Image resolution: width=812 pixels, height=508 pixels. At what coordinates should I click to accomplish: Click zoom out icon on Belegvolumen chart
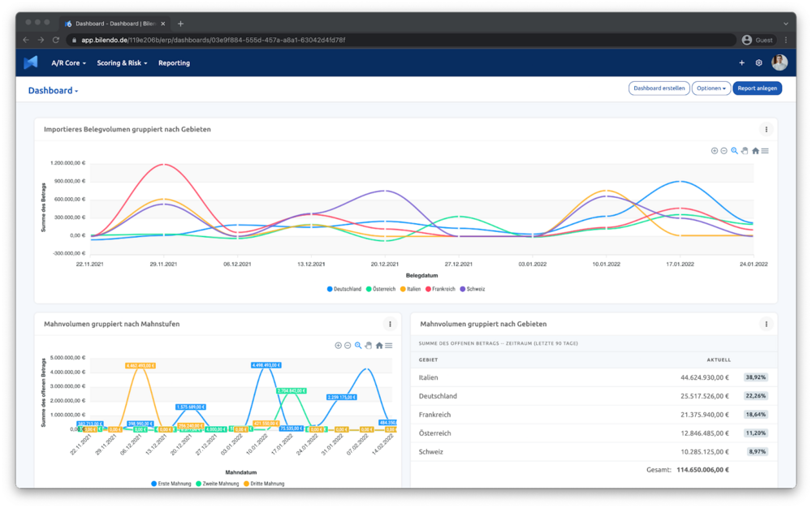[x=724, y=151]
